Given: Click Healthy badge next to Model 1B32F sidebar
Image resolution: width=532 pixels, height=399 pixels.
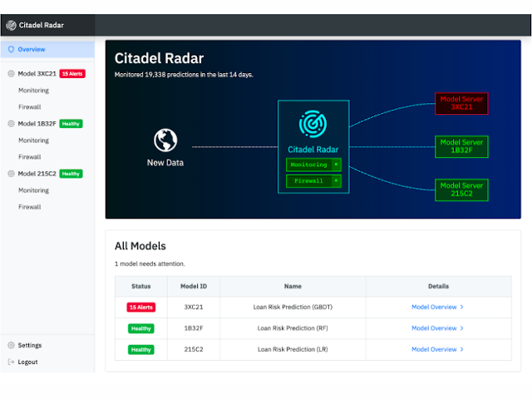Looking at the screenshot, I should pos(71,124).
